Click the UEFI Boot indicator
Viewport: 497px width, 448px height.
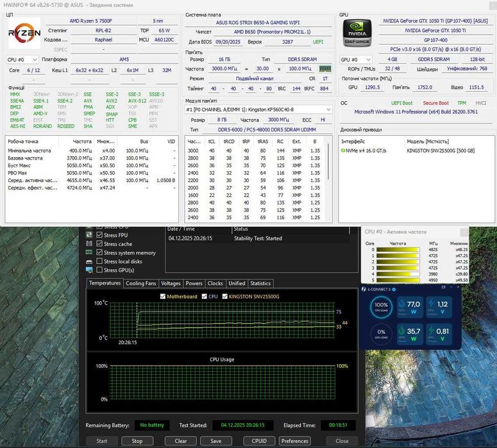pyautogui.click(x=402, y=103)
